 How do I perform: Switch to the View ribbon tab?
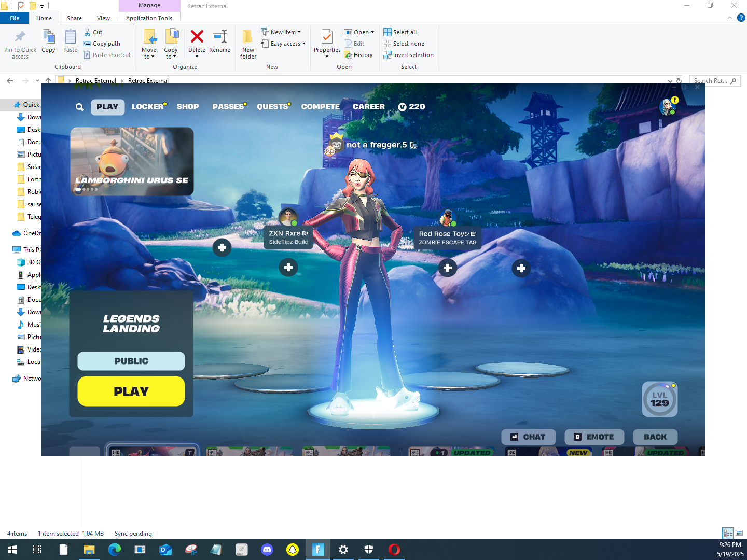tap(103, 18)
